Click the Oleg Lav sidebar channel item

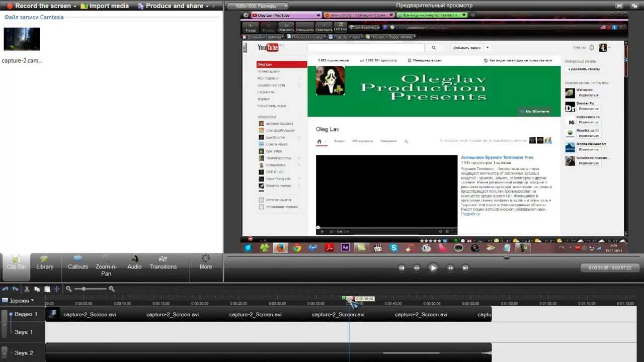pos(282,64)
